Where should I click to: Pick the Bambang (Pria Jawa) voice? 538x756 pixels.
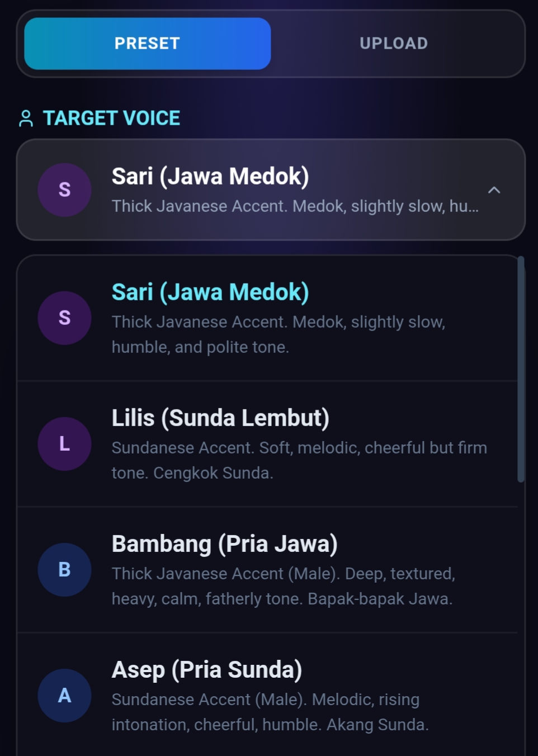(x=224, y=544)
